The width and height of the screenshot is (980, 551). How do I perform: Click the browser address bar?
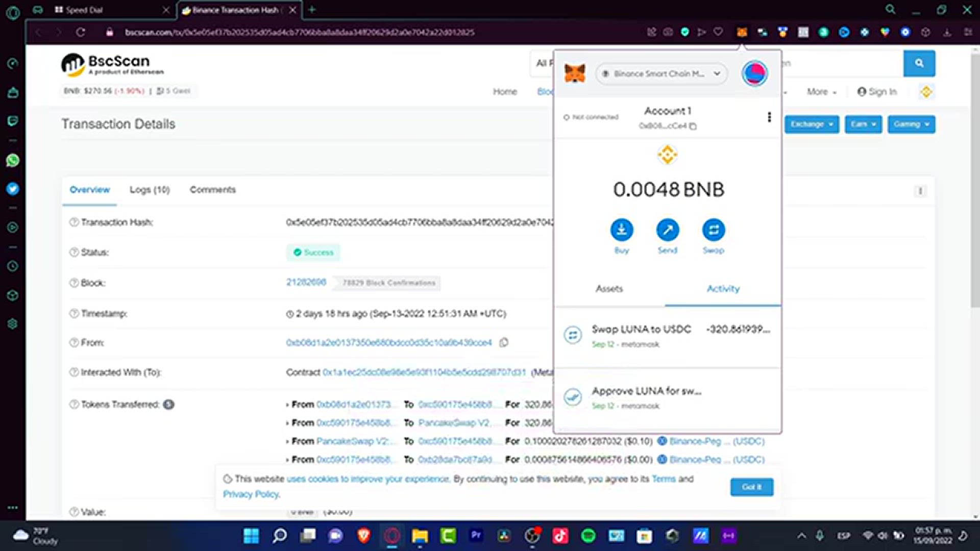[300, 32]
